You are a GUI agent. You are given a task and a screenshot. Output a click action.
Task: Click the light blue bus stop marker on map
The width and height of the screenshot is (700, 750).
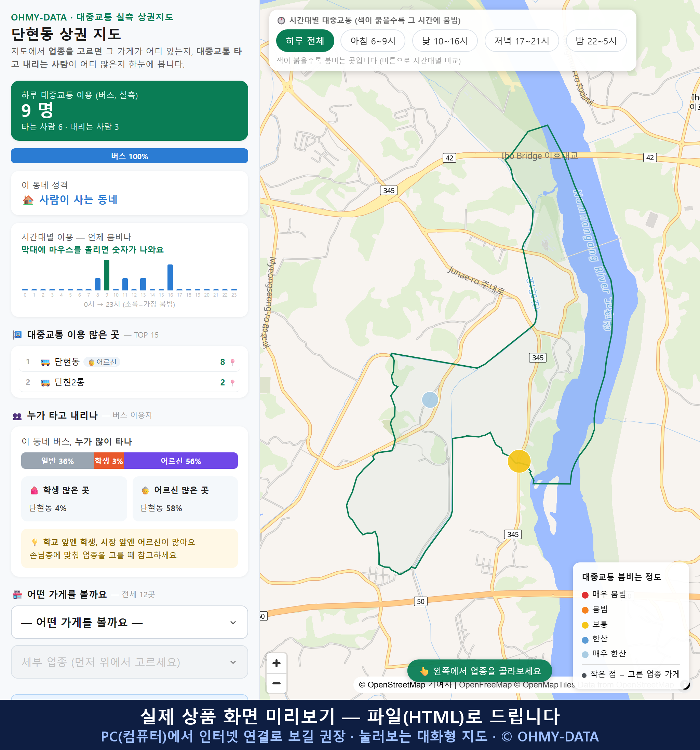(x=430, y=399)
